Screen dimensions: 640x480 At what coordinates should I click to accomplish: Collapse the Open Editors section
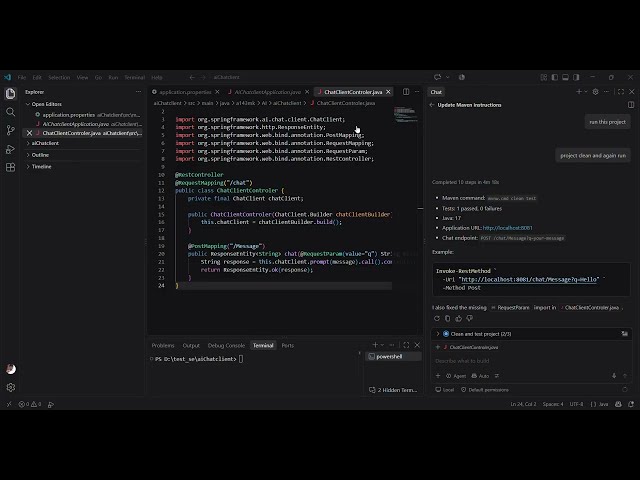click(47, 104)
